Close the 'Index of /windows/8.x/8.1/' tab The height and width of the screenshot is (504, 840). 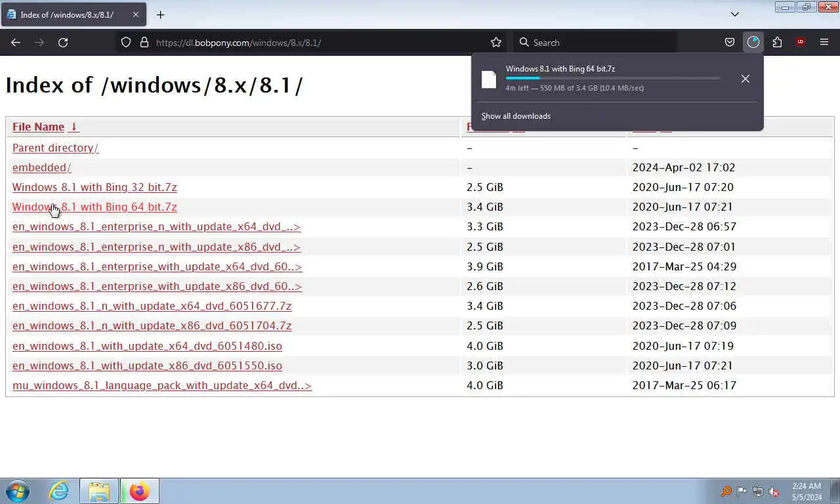pyautogui.click(x=136, y=14)
